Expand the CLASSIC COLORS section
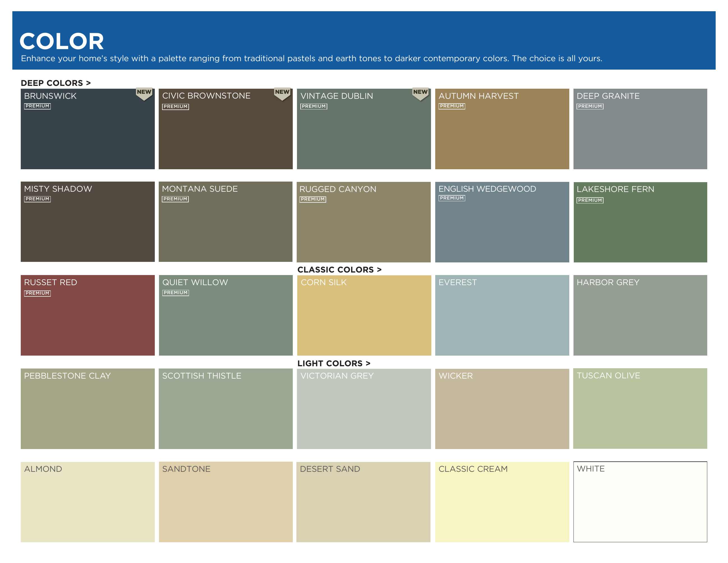The width and height of the screenshot is (728, 563). [x=340, y=270]
